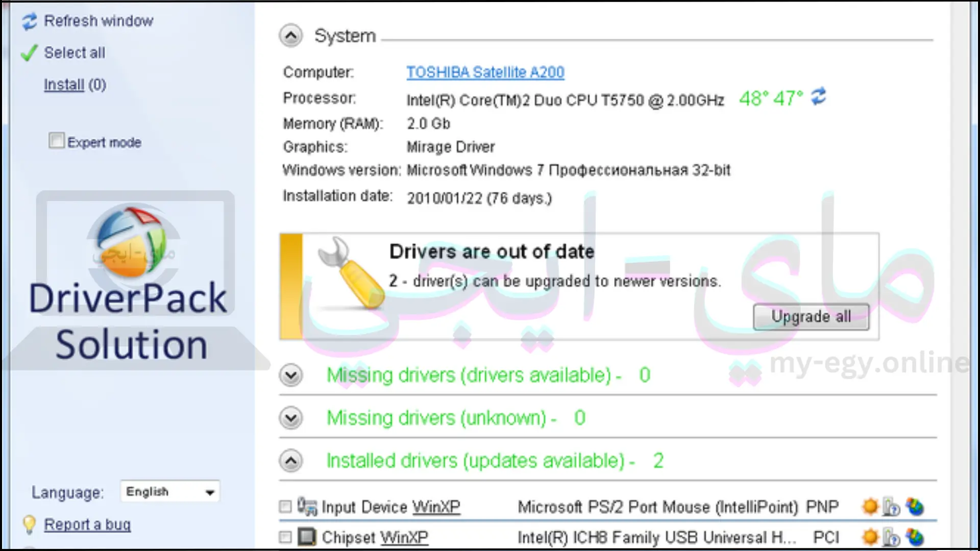Expand Missing drivers (unknown) section
This screenshot has height=551, width=980.
(x=291, y=418)
